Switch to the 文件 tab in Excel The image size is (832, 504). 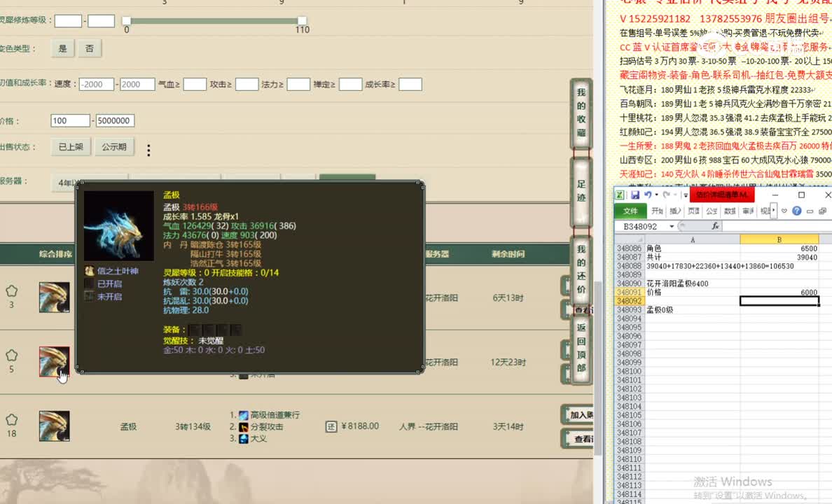tap(631, 210)
